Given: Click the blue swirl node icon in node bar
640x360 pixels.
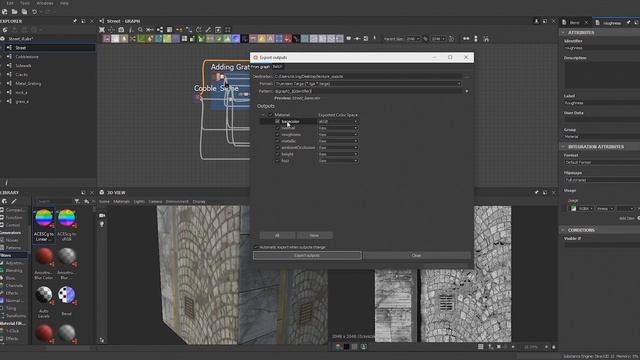Looking at the screenshot, I should 236,39.
